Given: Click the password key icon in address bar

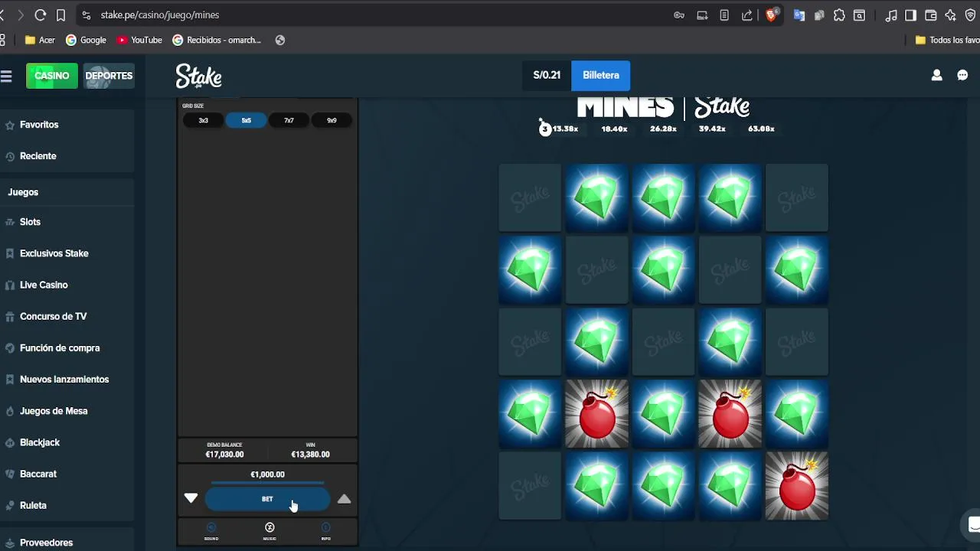Looking at the screenshot, I should [x=679, y=15].
